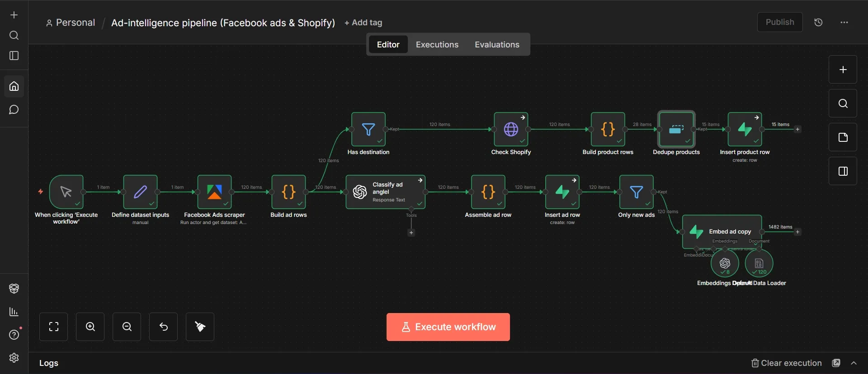Open the Embed ad copy node
868x374 pixels.
(722, 232)
